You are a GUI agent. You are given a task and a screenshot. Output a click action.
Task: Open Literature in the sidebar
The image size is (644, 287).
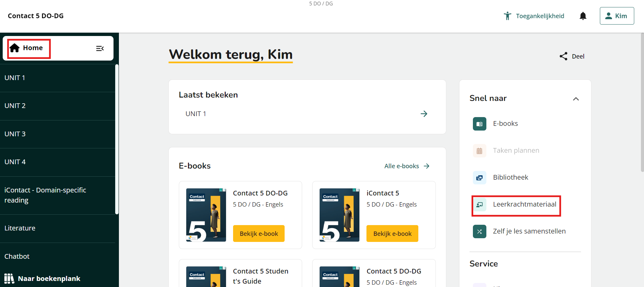point(58,228)
